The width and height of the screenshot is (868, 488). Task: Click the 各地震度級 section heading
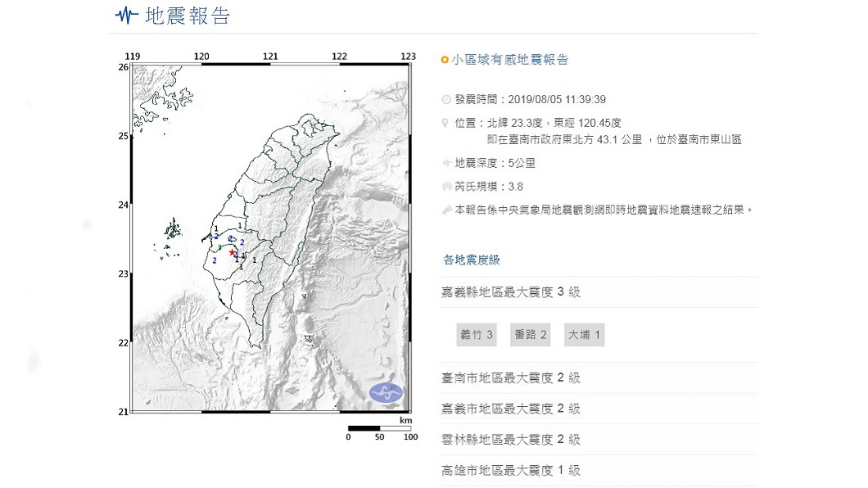click(x=472, y=260)
